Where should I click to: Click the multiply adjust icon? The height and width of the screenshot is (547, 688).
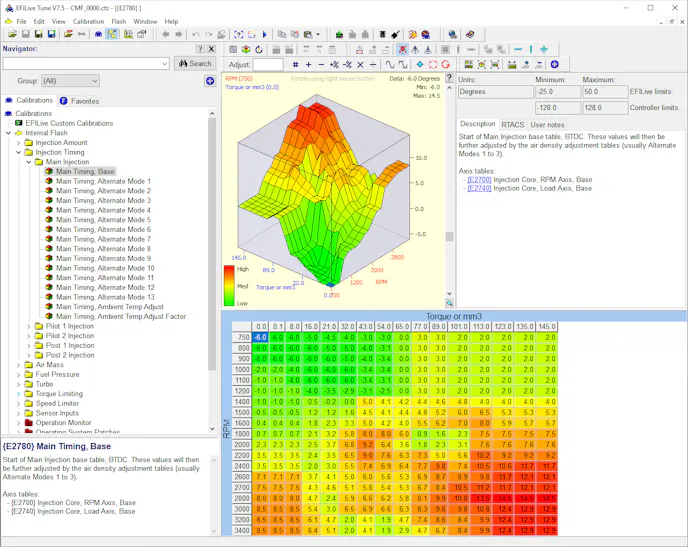coord(360,64)
